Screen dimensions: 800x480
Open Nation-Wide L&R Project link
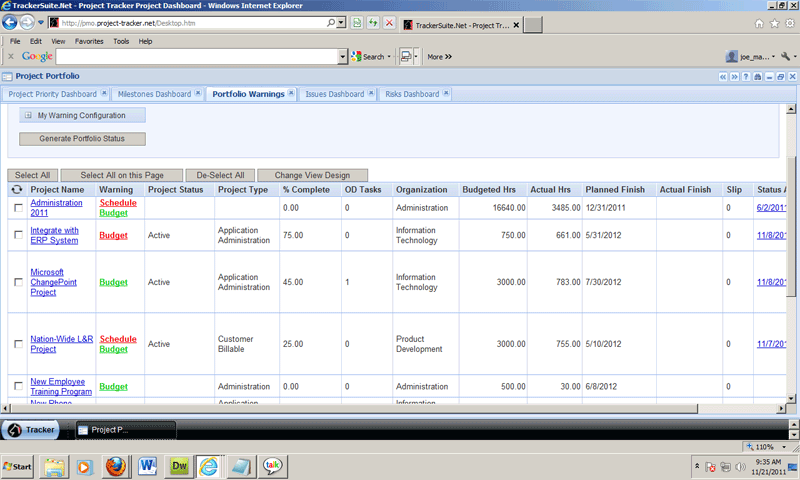pyautogui.click(x=61, y=344)
